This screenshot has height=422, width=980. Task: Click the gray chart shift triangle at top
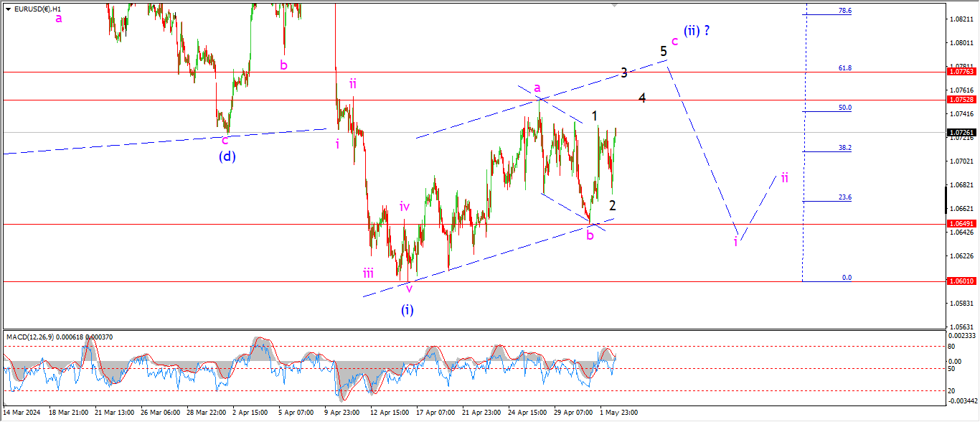click(614, 4)
